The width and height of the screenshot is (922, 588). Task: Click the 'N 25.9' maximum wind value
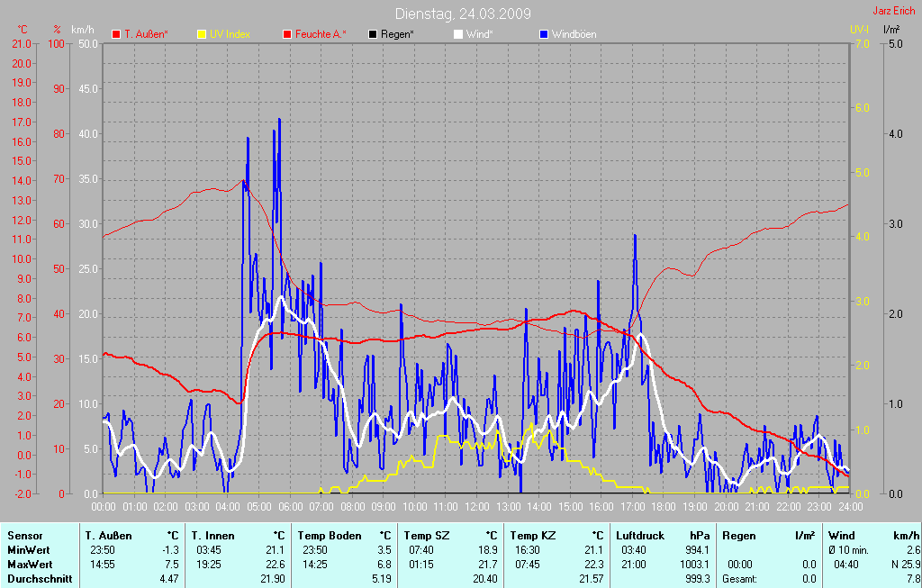coord(904,565)
